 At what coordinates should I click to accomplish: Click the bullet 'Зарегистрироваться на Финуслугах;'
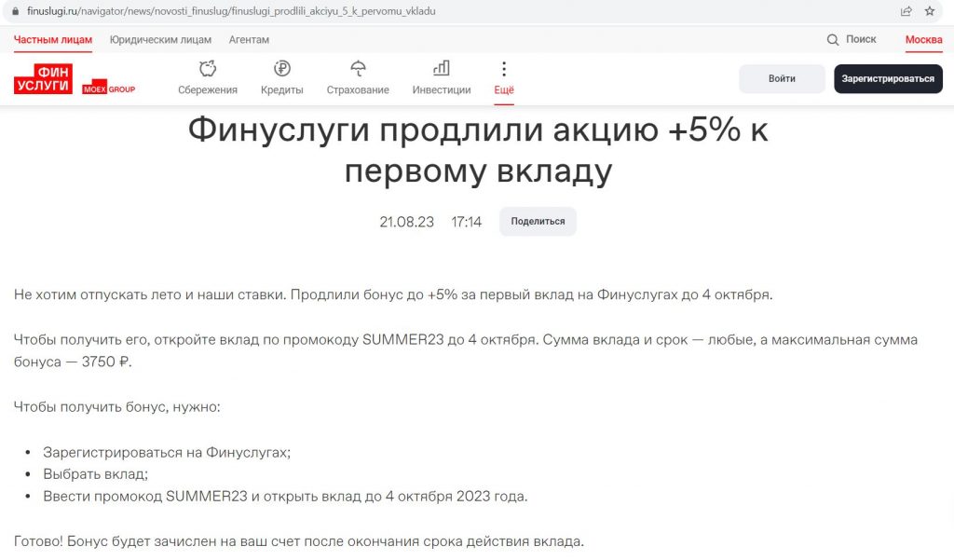[x=167, y=452]
